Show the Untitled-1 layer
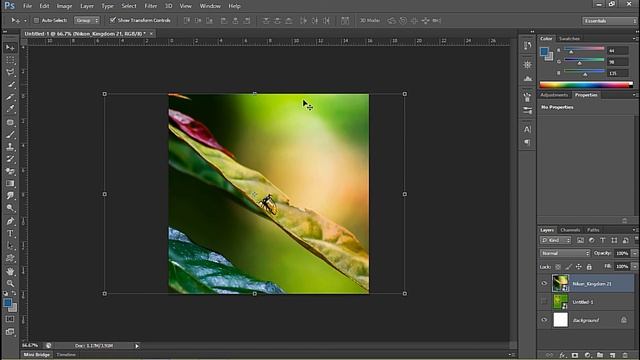 [x=544, y=302]
